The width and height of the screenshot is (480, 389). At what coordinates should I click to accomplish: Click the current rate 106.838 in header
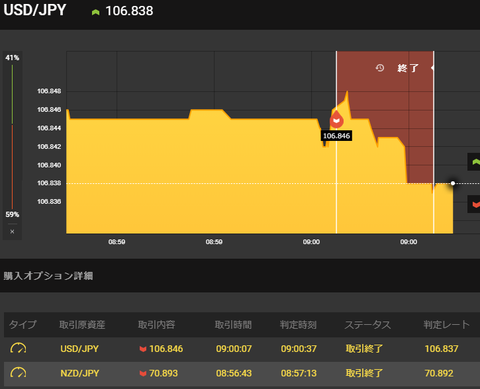point(129,11)
